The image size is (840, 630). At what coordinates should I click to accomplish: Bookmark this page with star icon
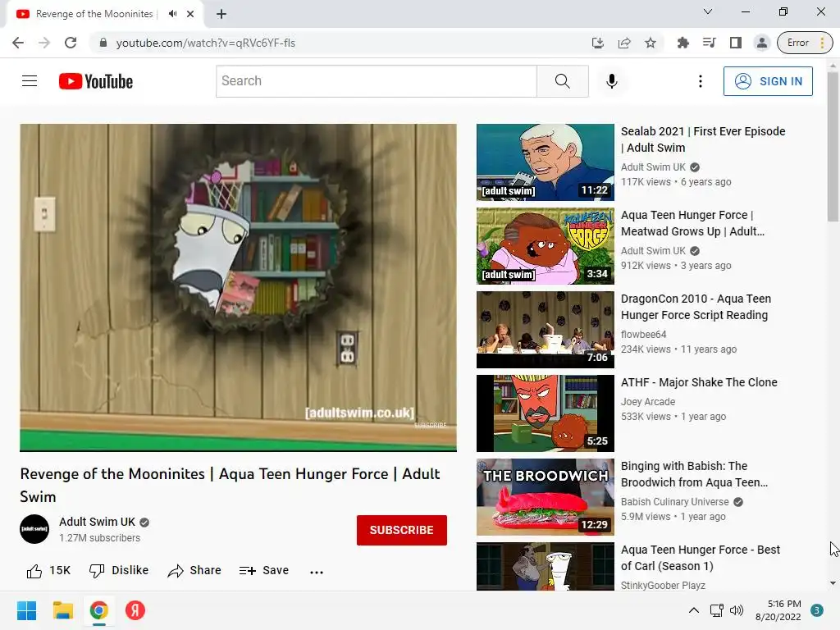coord(651,43)
